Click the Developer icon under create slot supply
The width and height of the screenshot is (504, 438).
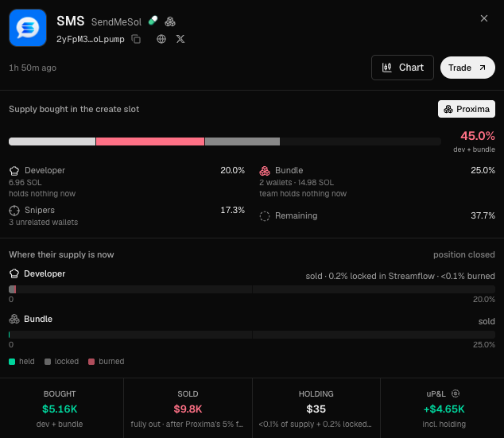click(x=14, y=171)
